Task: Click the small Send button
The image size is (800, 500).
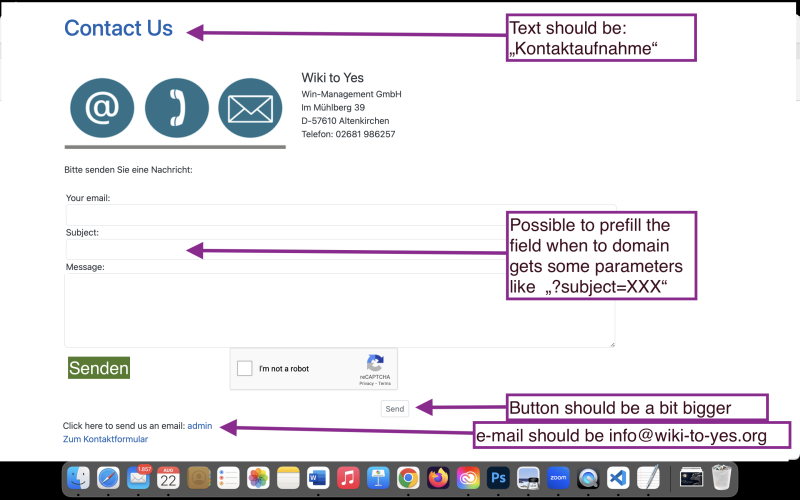Action: (395, 408)
